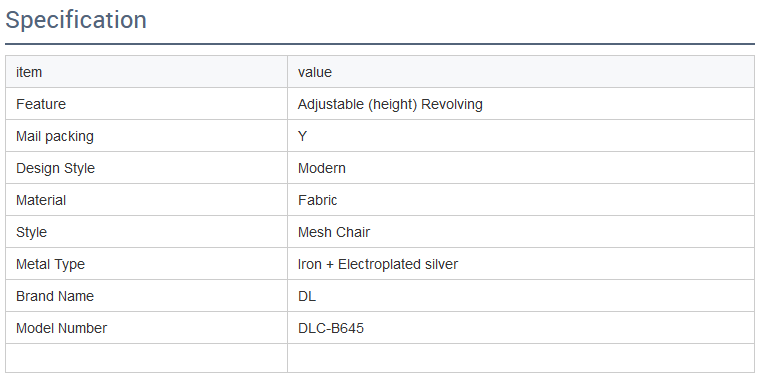Click the Model Number label
The width and height of the screenshot is (760, 377).
[62, 328]
